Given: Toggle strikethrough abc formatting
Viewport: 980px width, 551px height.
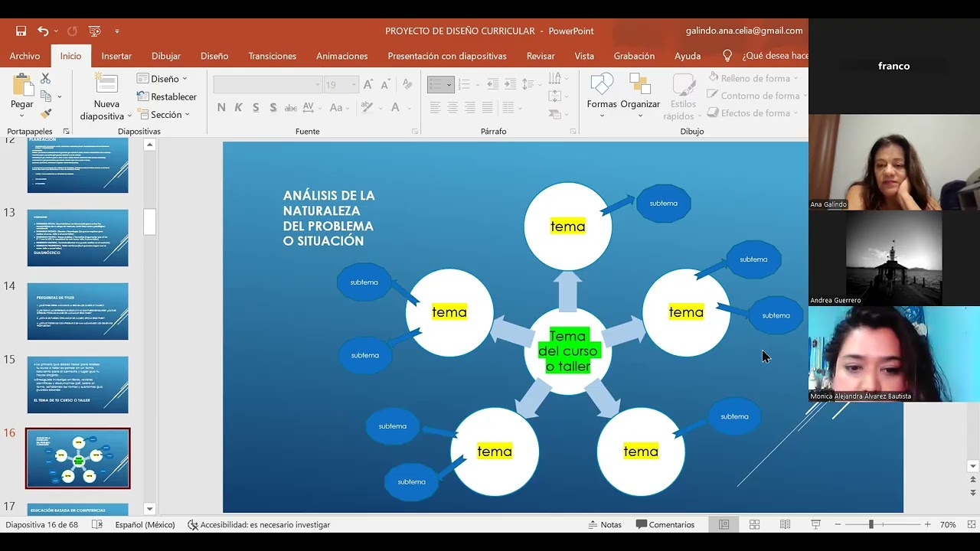Looking at the screenshot, I should (x=291, y=108).
